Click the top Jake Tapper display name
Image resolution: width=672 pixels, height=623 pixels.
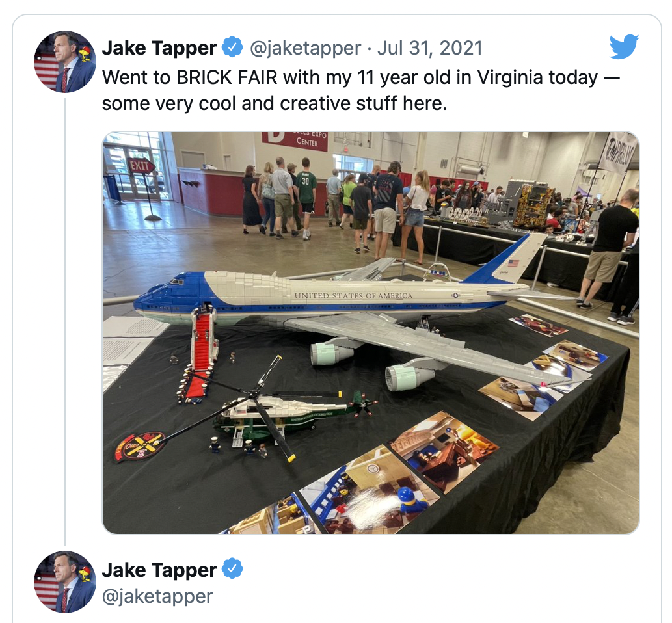pyautogui.click(x=159, y=47)
